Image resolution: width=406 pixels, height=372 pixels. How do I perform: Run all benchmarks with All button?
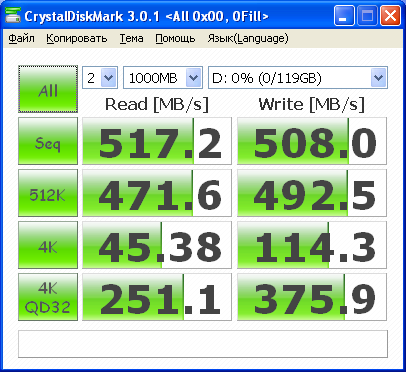[x=48, y=89]
